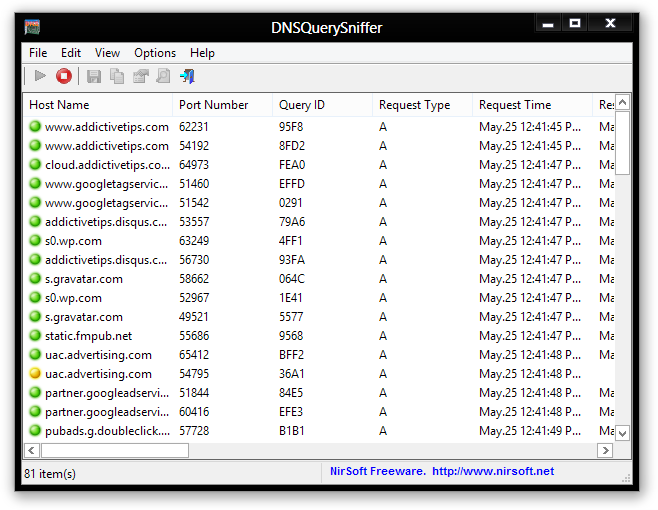Sort by Request Time column header

pyautogui.click(x=533, y=105)
